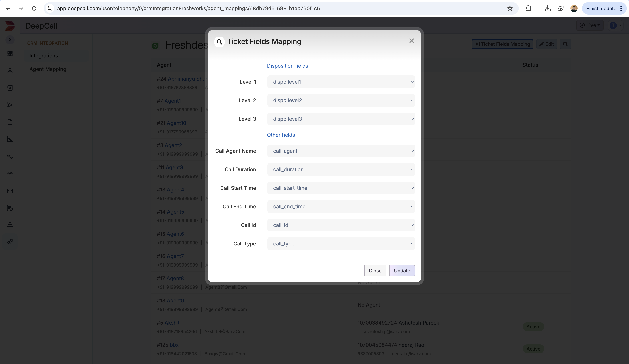Open Chrome profile avatar
The image size is (629, 364).
coord(574,9)
